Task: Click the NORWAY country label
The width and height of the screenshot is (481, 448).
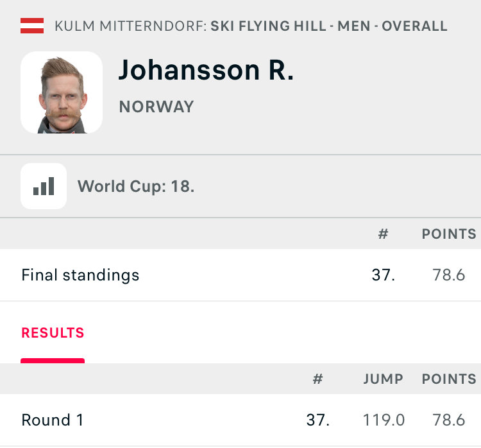Action: coord(156,107)
